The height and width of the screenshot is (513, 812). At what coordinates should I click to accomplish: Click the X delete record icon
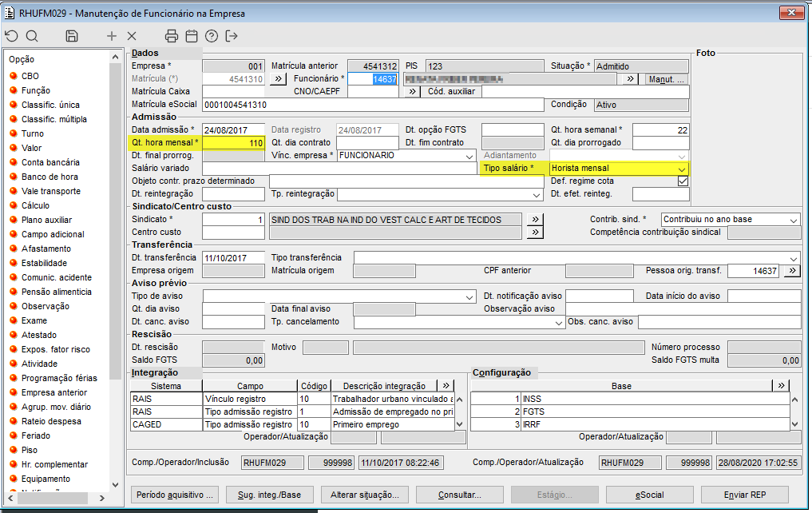point(133,36)
